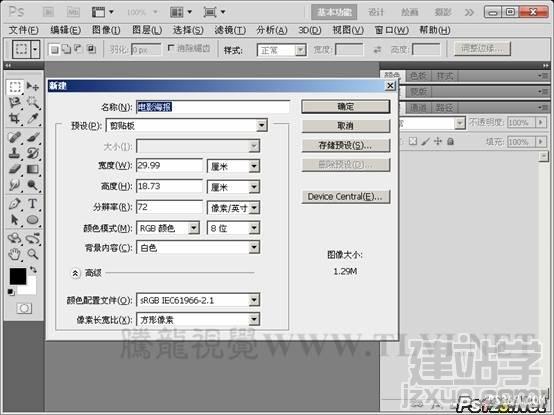Select the Zoom tool in toolbox
Image resolution: width=554 pixels, height=415 pixels.
33,254
